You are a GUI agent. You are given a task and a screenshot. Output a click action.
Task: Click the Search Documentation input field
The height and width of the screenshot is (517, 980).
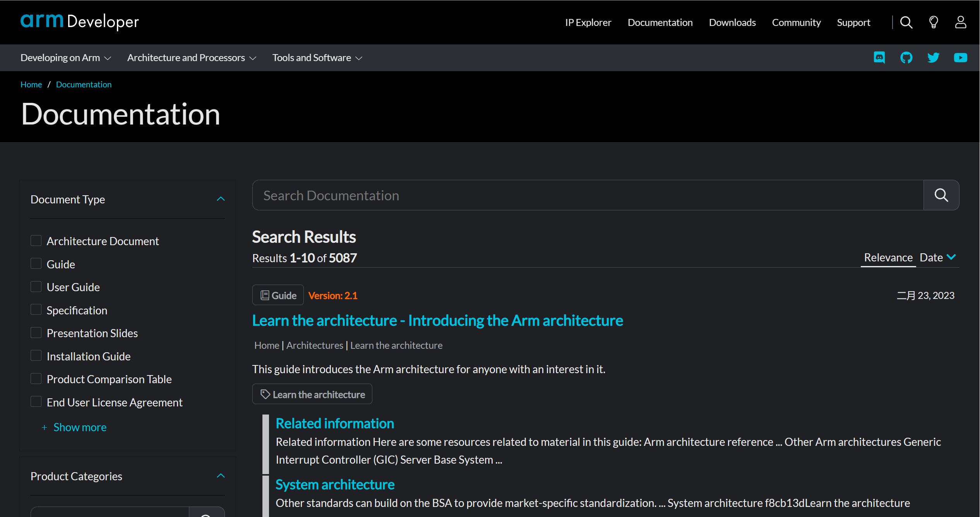[588, 195]
